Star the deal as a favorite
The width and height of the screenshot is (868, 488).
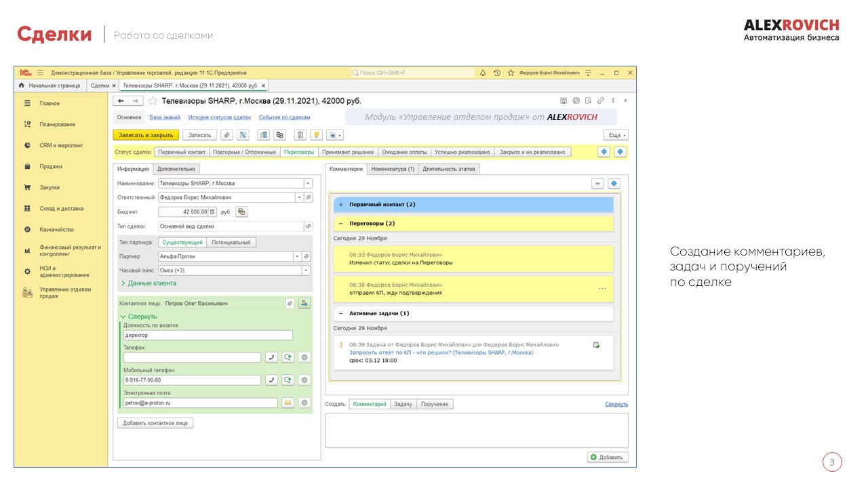[153, 101]
